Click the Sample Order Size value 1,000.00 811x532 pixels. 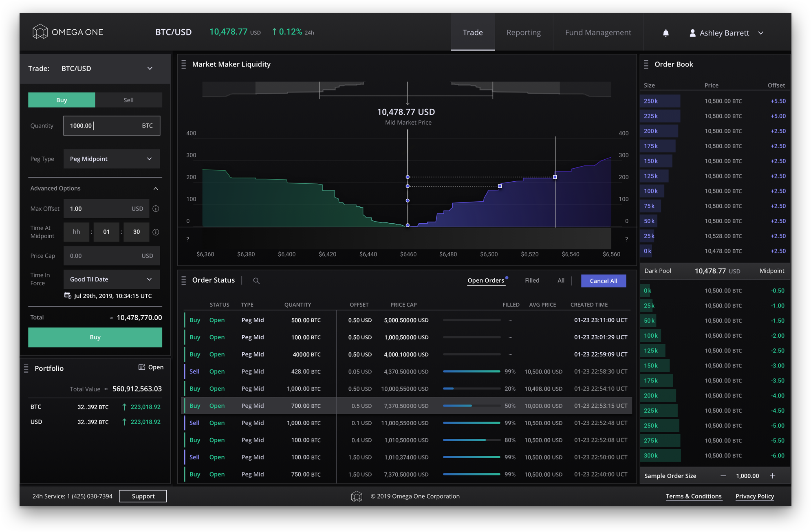(747, 476)
